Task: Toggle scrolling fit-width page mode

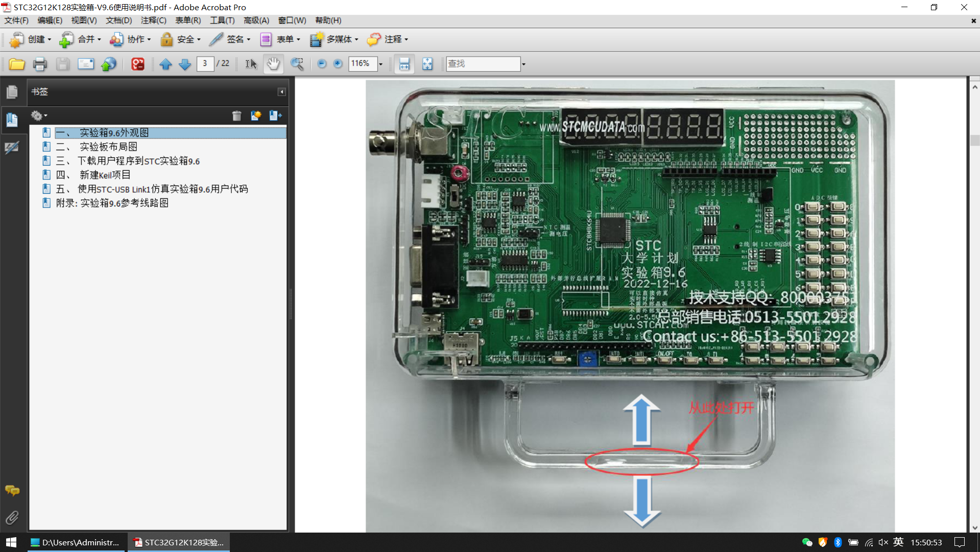Action: click(x=404, y=64)
